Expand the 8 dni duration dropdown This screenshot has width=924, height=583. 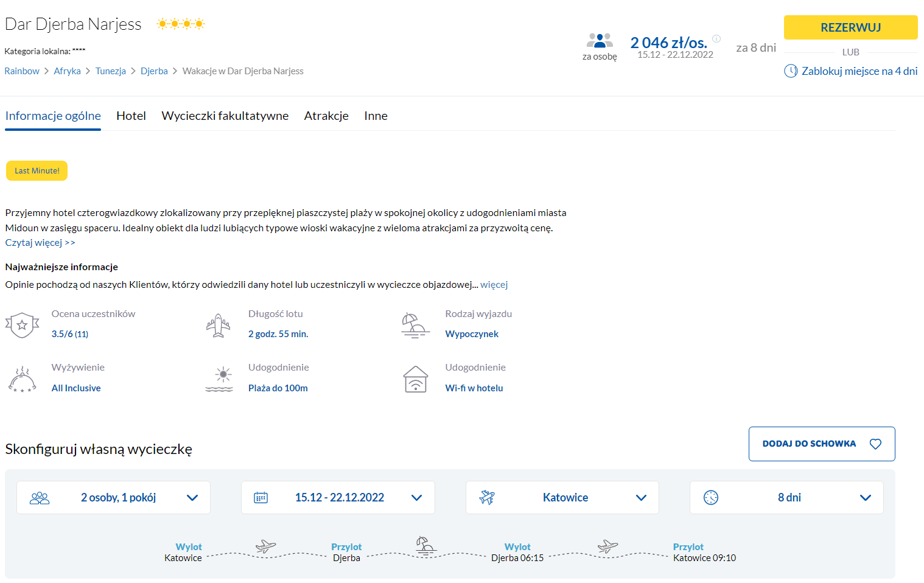point(786,498)
